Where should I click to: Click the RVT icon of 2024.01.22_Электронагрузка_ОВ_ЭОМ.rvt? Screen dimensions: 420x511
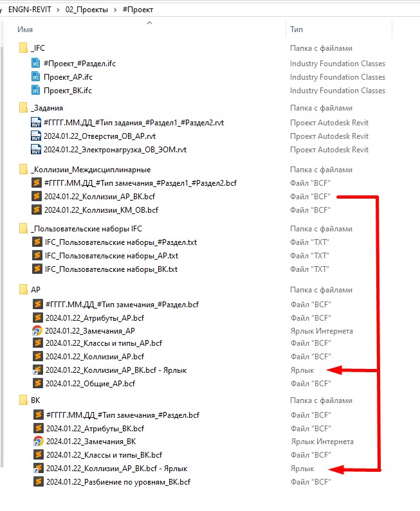(35, 149)
